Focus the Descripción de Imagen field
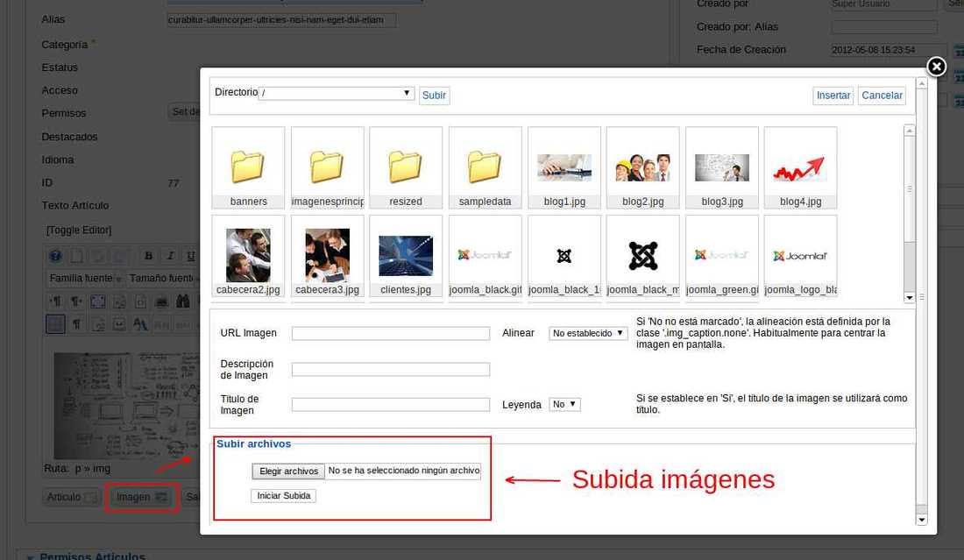 (390, 370)
